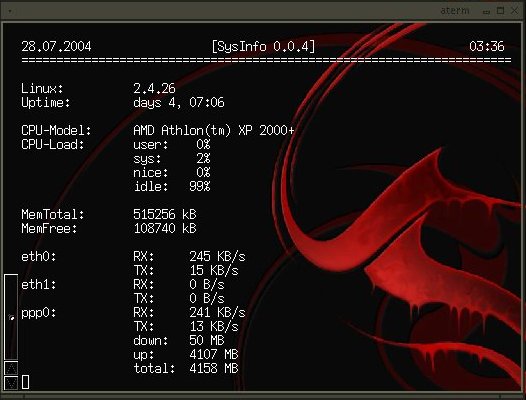Select uptime value days 4, 07:06
The width and height of the screenshot is (526, 400).
(x=179, y=103)
